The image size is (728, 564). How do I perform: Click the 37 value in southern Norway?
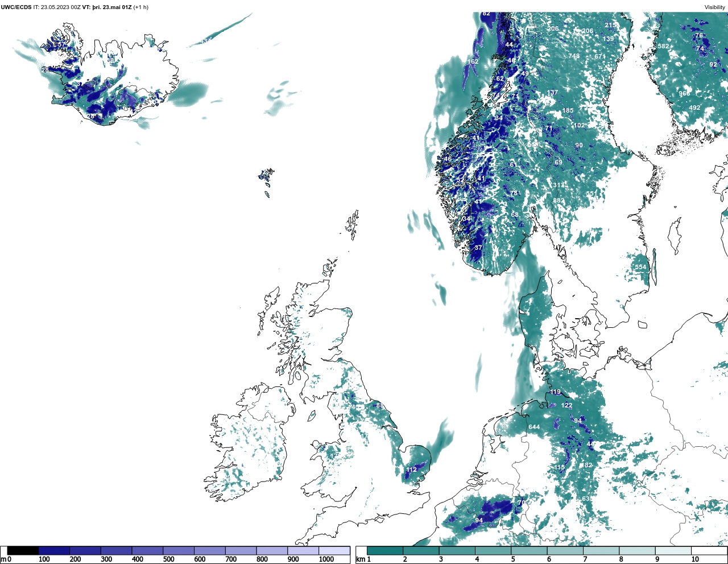click(x=478, y=248)
